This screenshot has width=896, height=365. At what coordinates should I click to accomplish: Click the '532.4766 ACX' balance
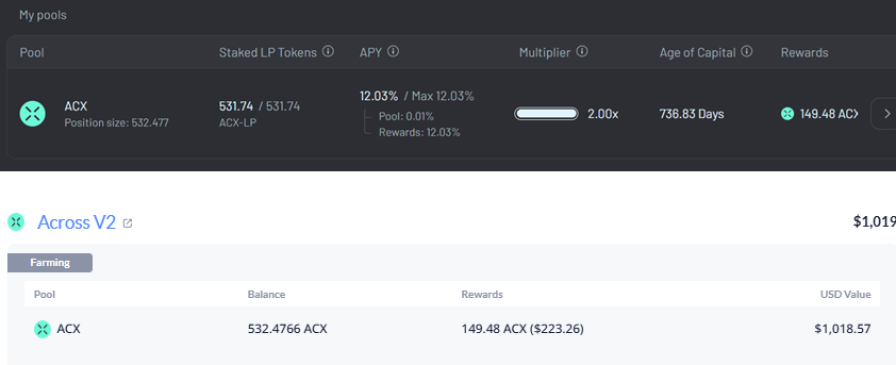[x=287, y=329]
